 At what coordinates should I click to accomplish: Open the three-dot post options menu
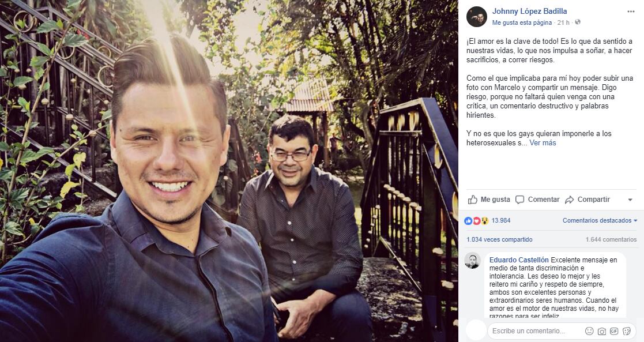coord(631,11)
